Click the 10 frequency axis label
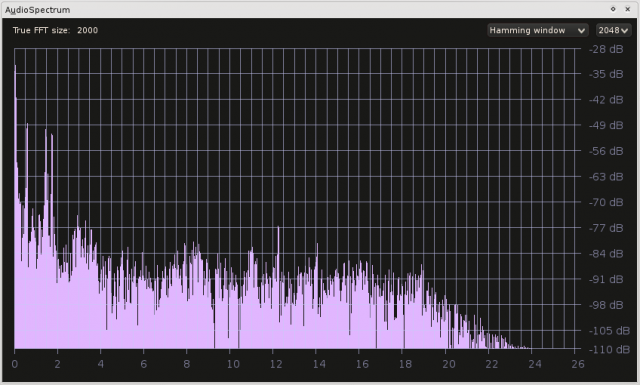This screenshot has height=385, width=640. pyautogui.click(x=233, y=364)
